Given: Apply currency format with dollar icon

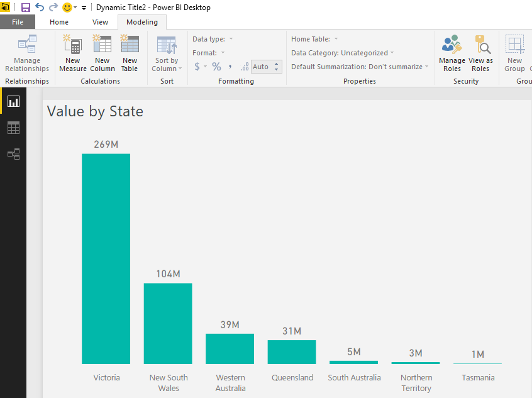Looking at the screenshot, I should [x=197, y=67].
